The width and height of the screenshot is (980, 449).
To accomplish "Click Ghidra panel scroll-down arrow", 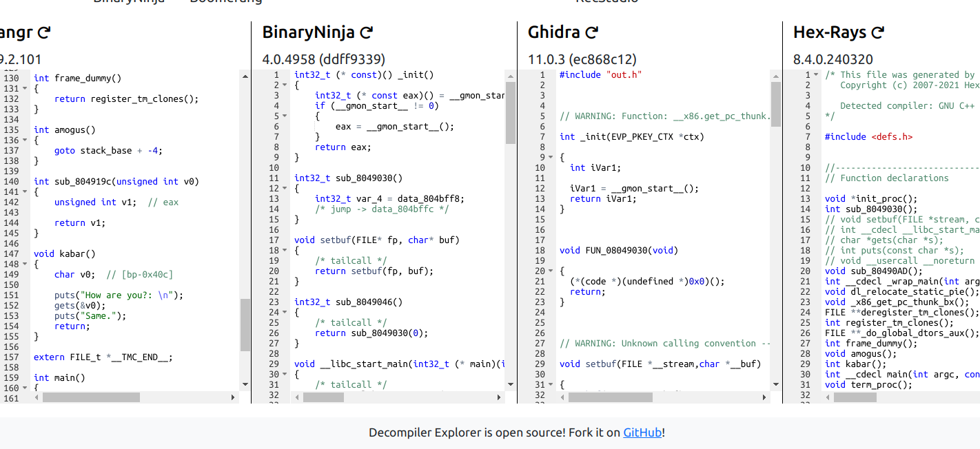I will click(776, 384).
